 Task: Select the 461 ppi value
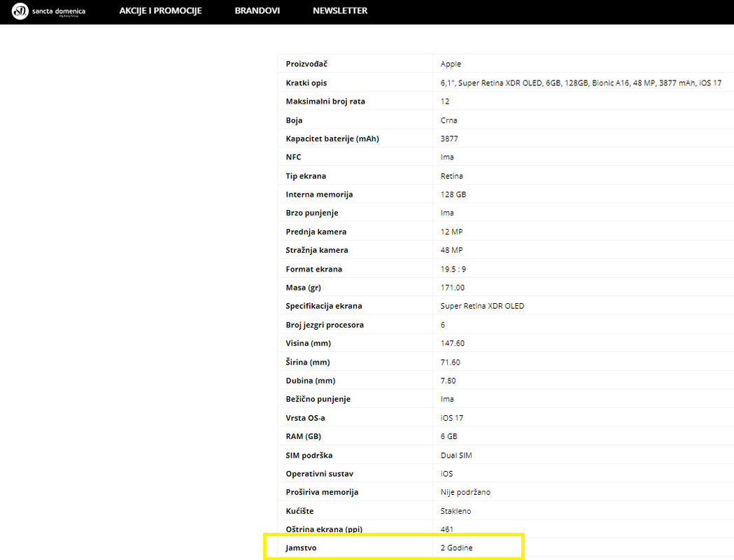(x=446, y=529)
